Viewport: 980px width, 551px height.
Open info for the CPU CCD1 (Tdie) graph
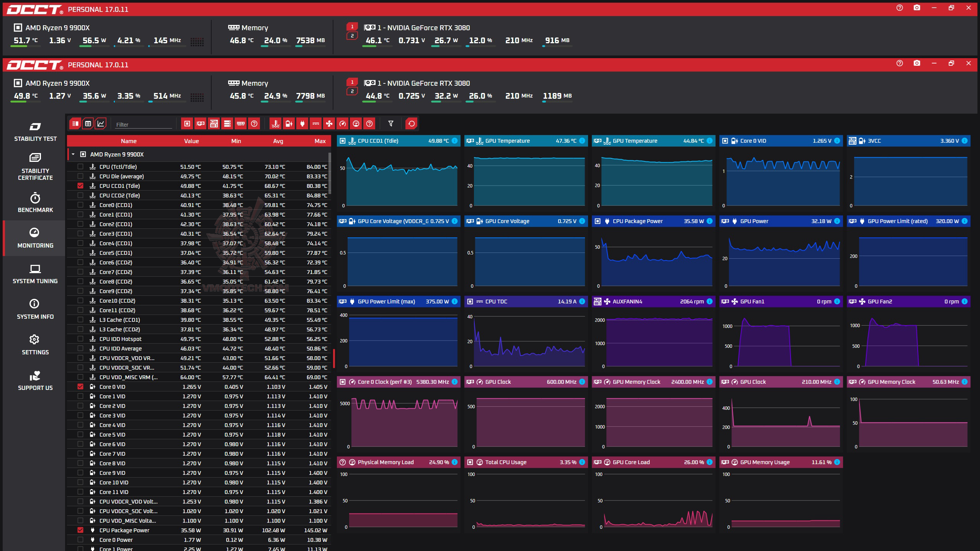[x=454, y=141]
